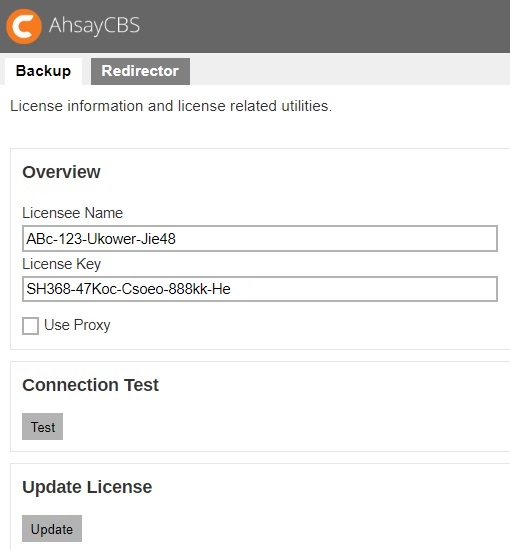
Task: Click the License Key label
Action: click(x=62, y=264)
